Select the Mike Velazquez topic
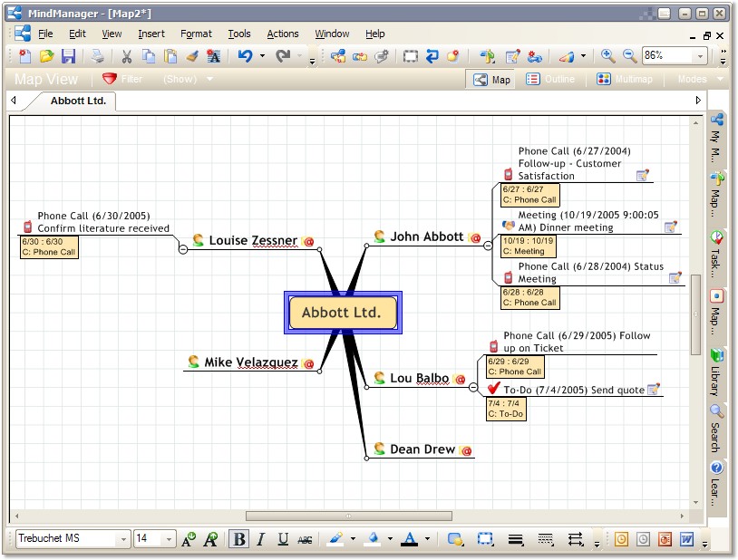The image size is (738, 560). coord(251,362)
